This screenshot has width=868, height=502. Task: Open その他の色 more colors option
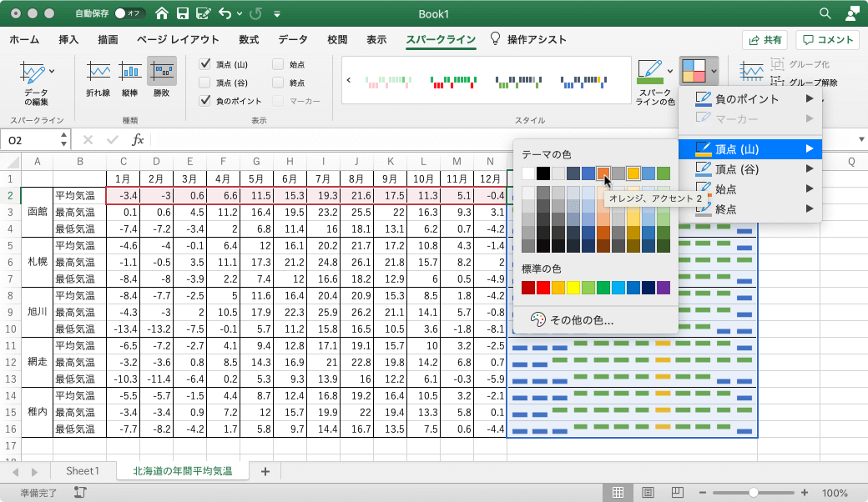coord(582,319)
